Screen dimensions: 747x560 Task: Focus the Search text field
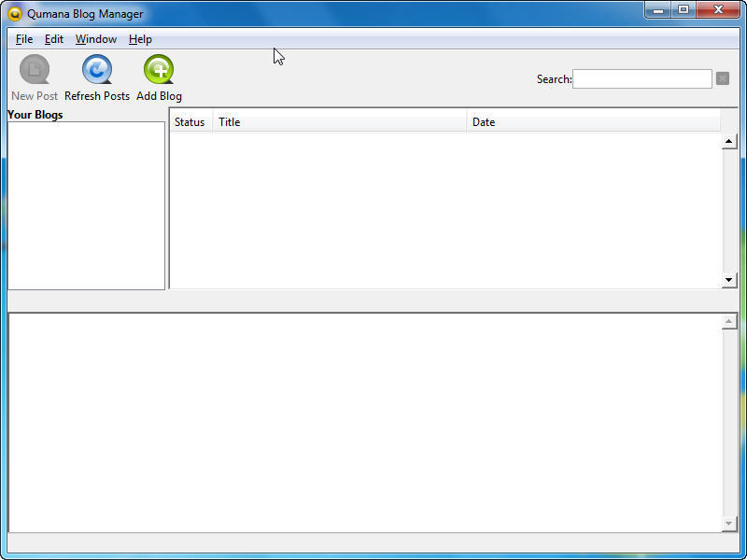[641, 79]
